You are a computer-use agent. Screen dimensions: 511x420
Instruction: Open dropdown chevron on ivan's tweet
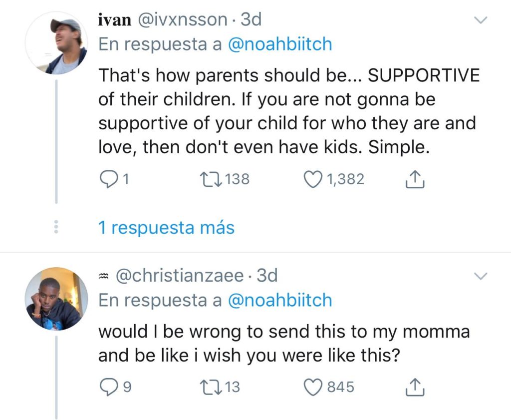pos(481,20)
